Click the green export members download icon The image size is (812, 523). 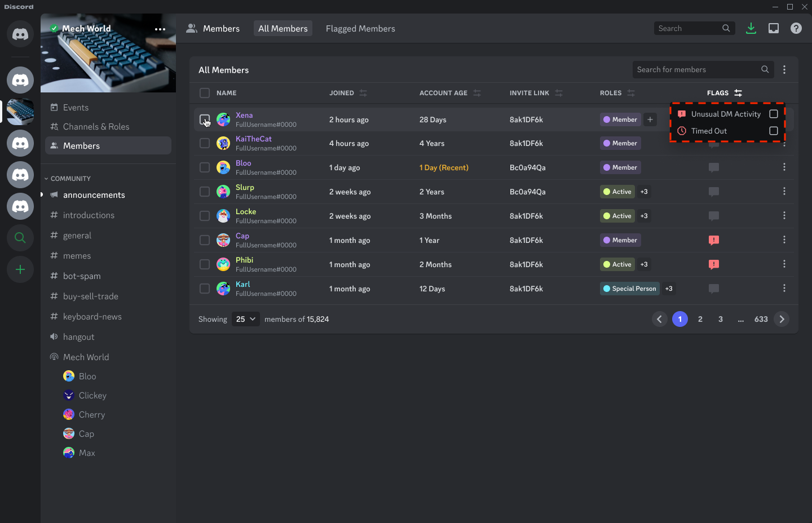click(x=751, y=28)
